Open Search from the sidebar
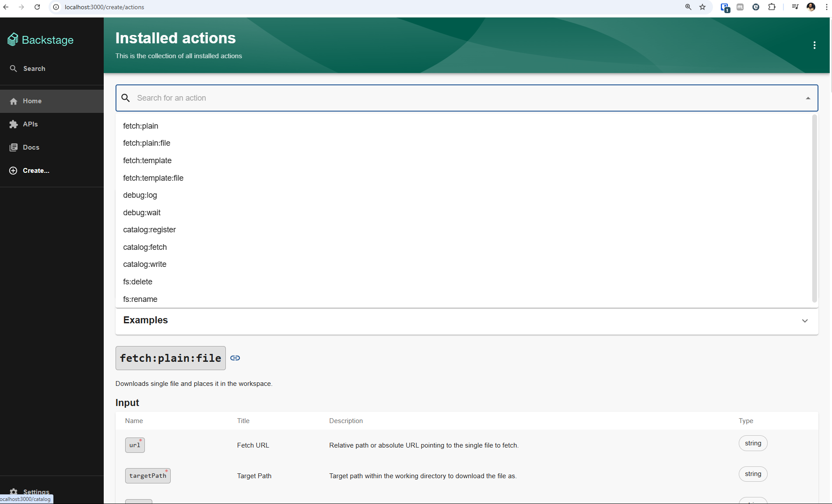This screenshot has height=504, width=832. [34, 69]
